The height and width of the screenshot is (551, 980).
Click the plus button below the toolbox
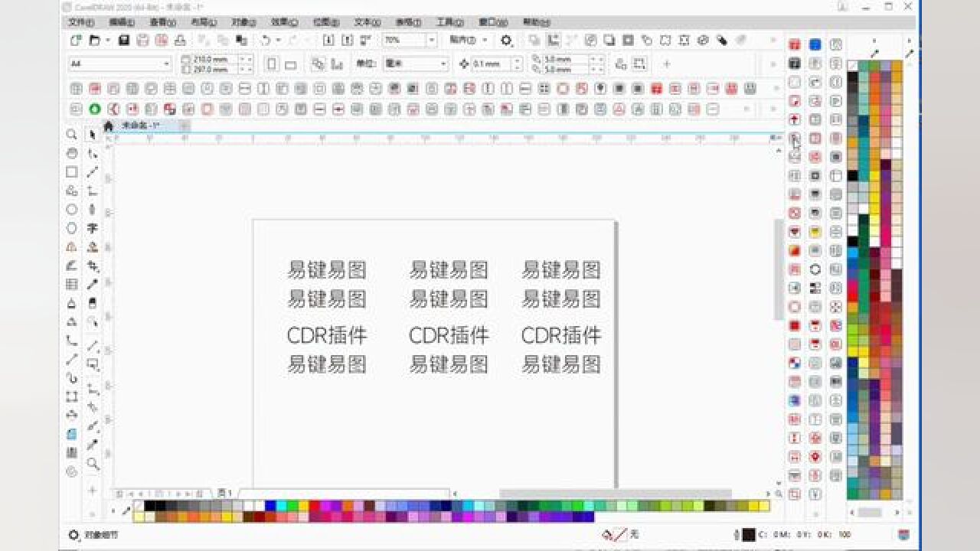tap(93, 490)
